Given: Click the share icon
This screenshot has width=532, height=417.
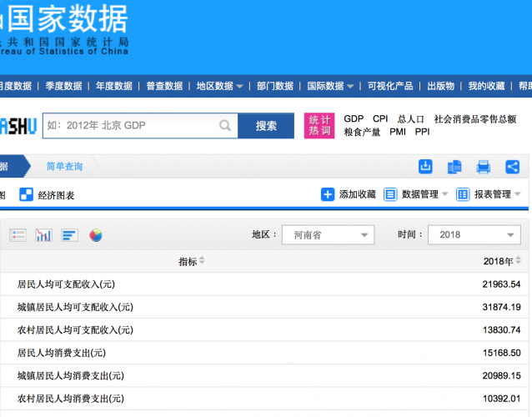Looking at the screenshot, I should tap(512, 167).
